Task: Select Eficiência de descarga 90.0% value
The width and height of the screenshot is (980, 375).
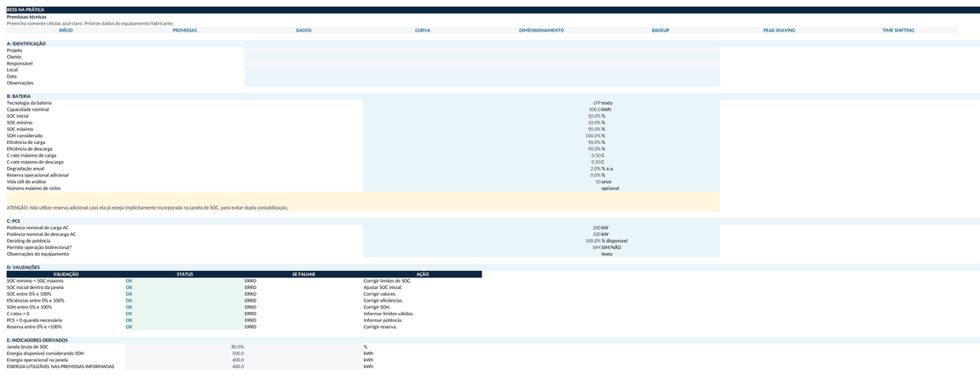Action: coord(594,149)
